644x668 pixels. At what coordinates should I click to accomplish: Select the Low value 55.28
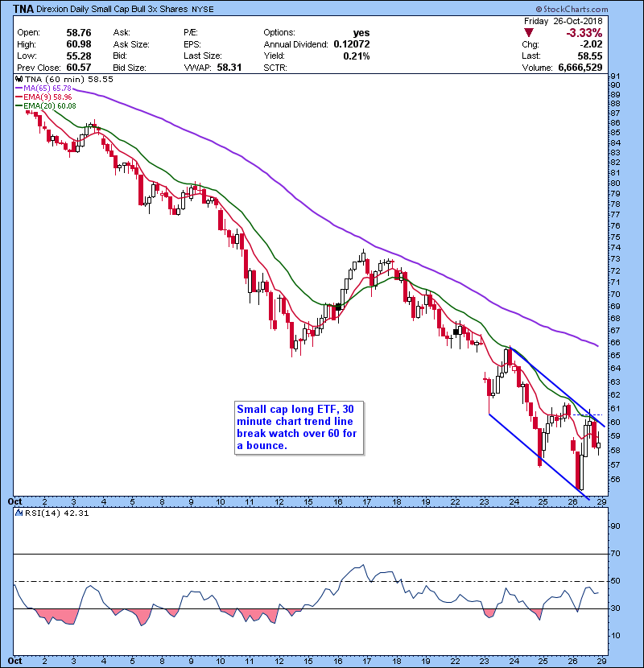[79, 56]
